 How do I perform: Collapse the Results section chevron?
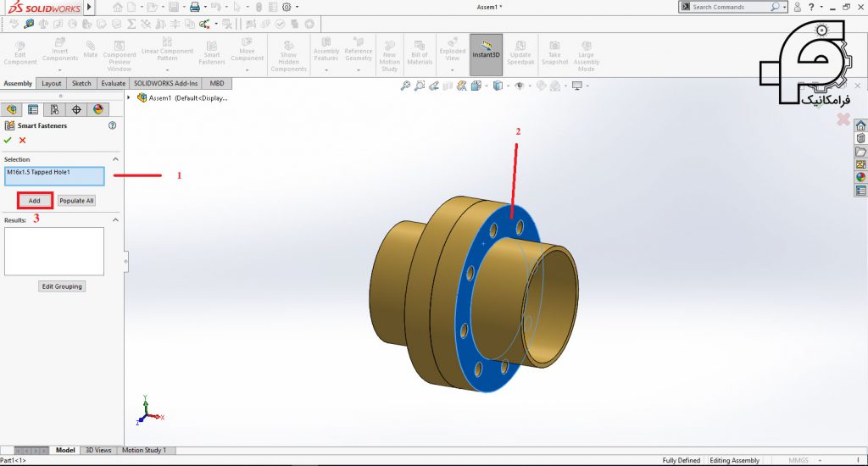[x=115, y=219]
